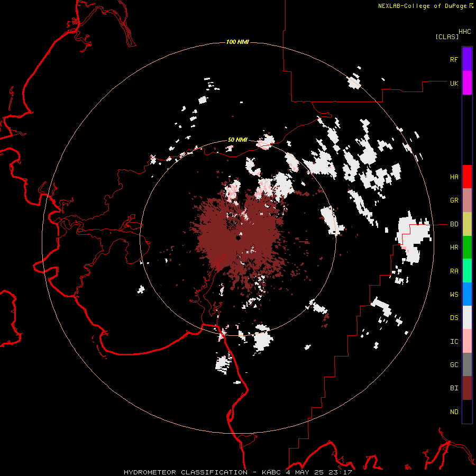Select the GC gray legend swatch

[467, 364]
